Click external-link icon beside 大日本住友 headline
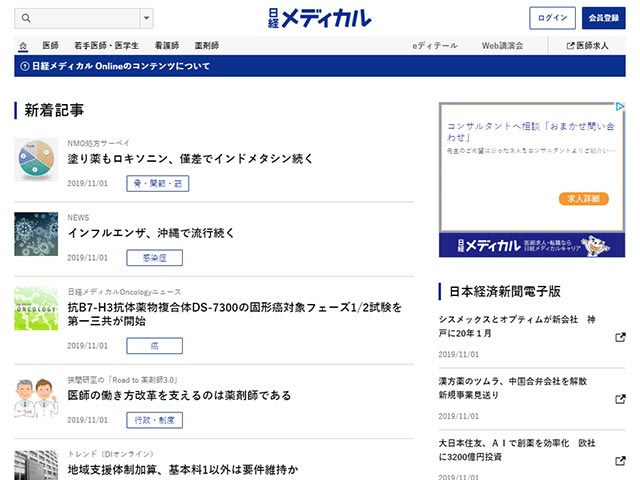Viewport: 640px width, 480px height. [x=620, y=461]
